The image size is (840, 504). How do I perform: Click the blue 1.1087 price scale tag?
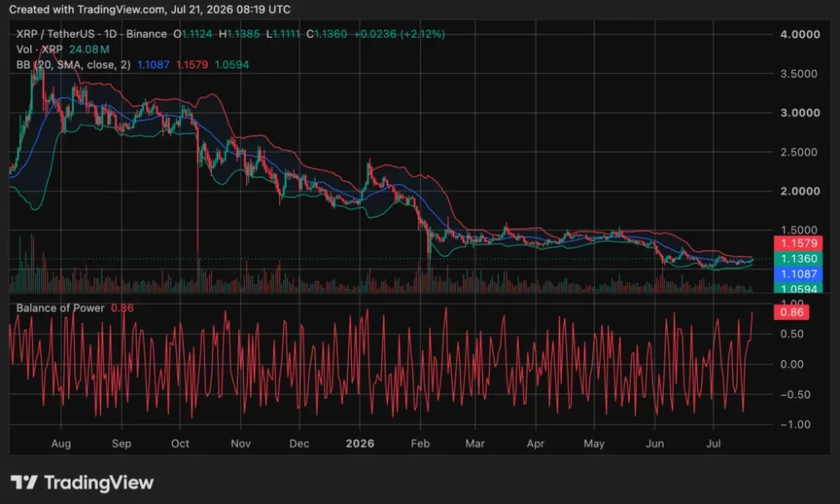pyautogui.click(x=798, y=274)
